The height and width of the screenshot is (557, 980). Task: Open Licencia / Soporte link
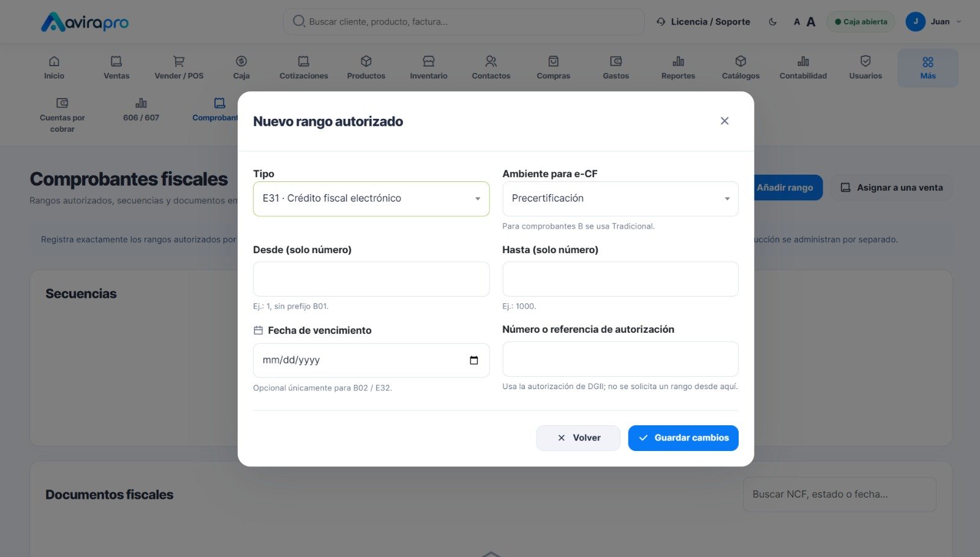703,22
